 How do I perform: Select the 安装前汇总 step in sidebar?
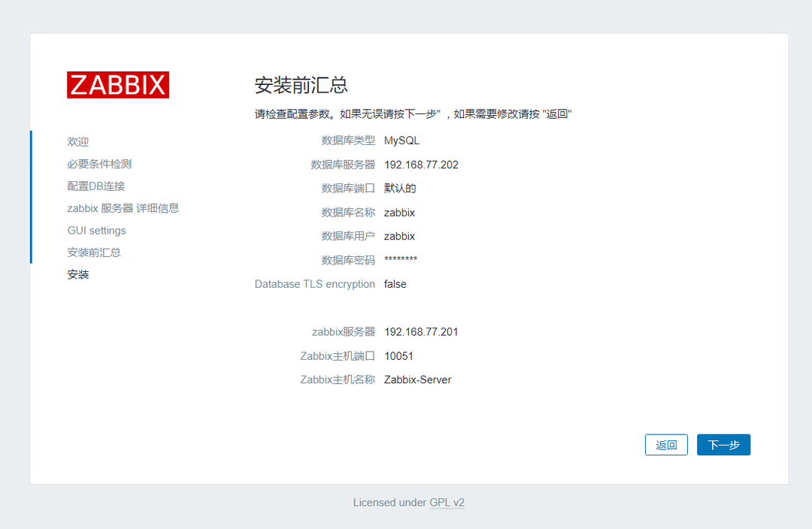coord(94,252)
